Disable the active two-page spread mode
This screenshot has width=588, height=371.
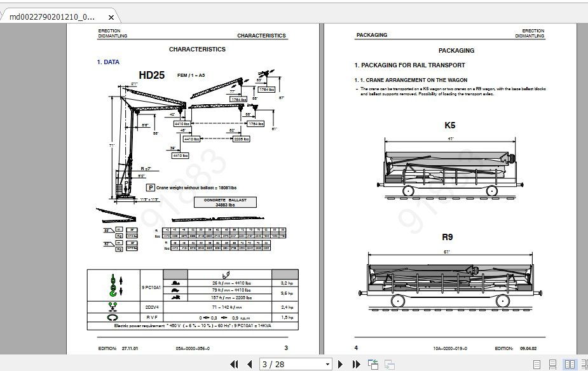point(570,364)
